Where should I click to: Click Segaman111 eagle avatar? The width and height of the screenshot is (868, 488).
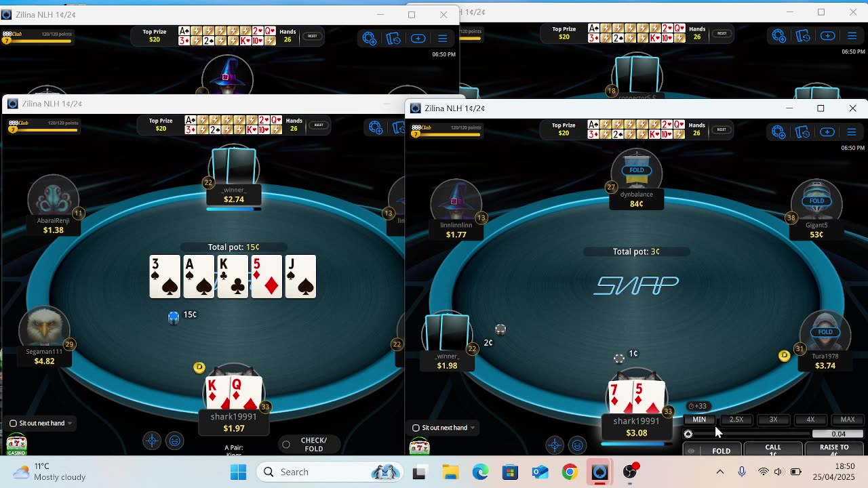pos(45,329)
